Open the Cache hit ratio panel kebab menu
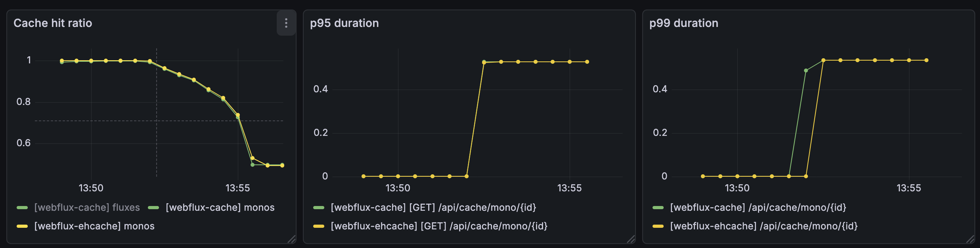This screenshot has height=248, width=980. click(x=286, y=23)
